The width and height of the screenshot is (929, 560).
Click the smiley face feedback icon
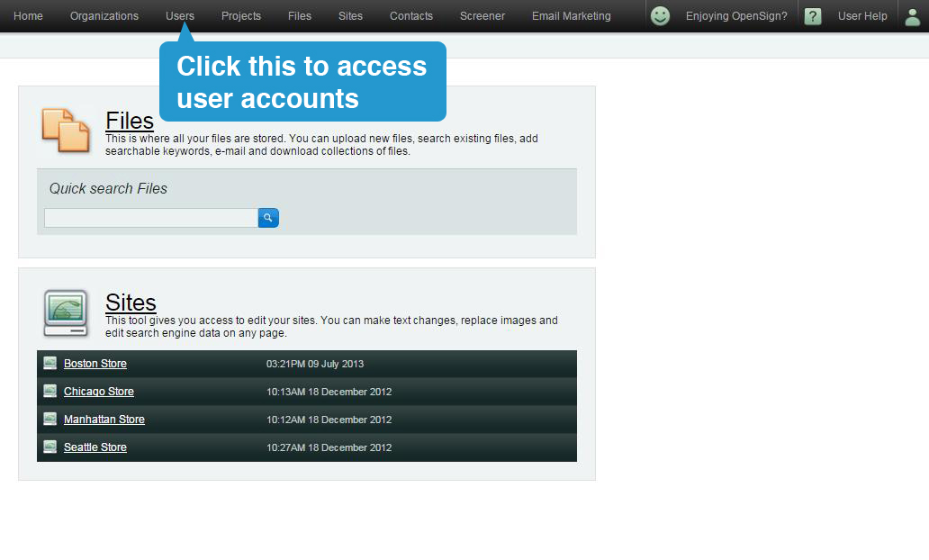[660, 15]
